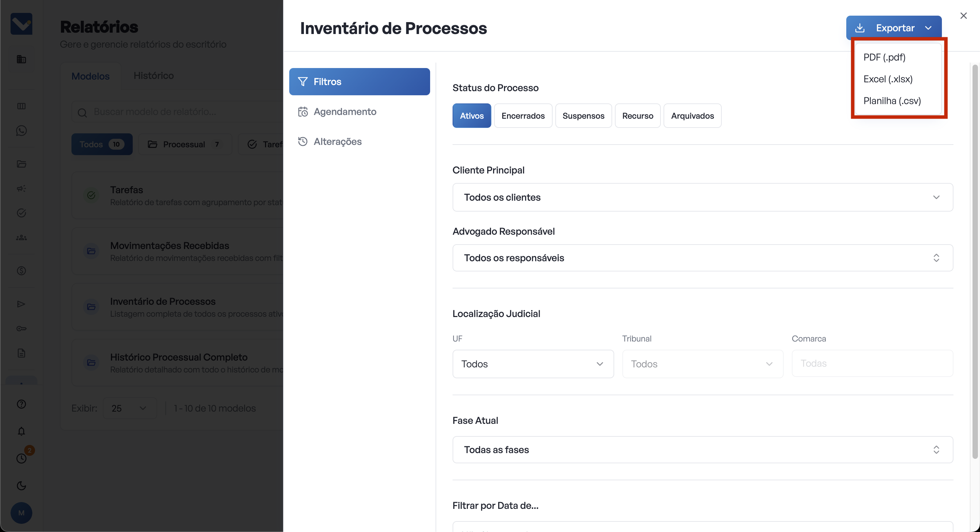The width and height of the screenshot is (980, 532).
Task: Open notifications bell icon
Action: pyautogui.click(x=21, y=431)
